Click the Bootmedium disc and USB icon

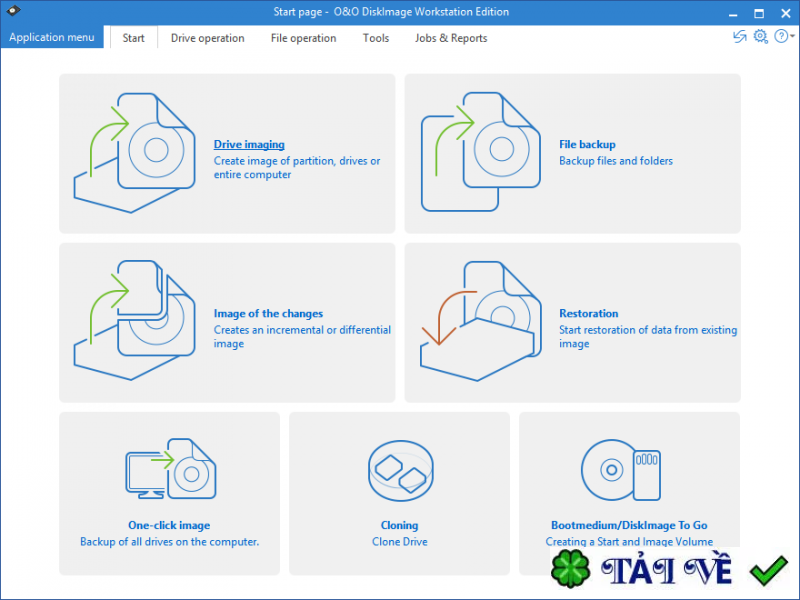click(x=621, y=470)
